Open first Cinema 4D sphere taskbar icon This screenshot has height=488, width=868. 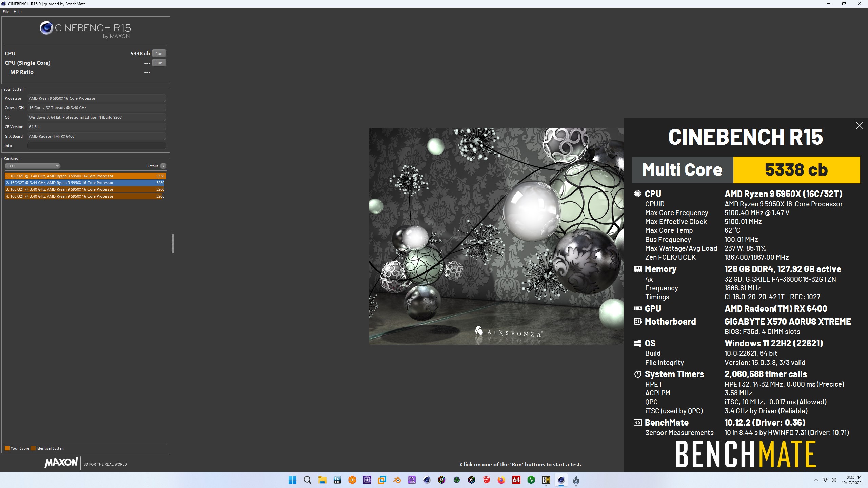pos(427,480)
